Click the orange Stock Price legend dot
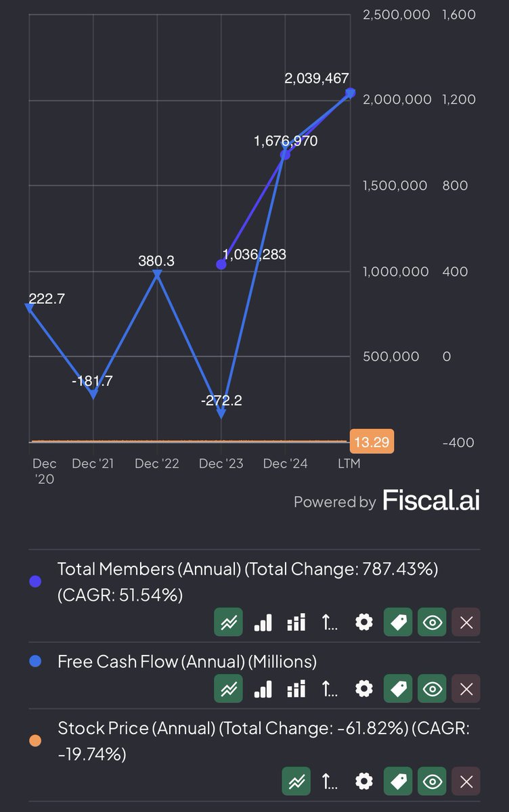Viewport: 509px width, 812px height. coord(36,740)
